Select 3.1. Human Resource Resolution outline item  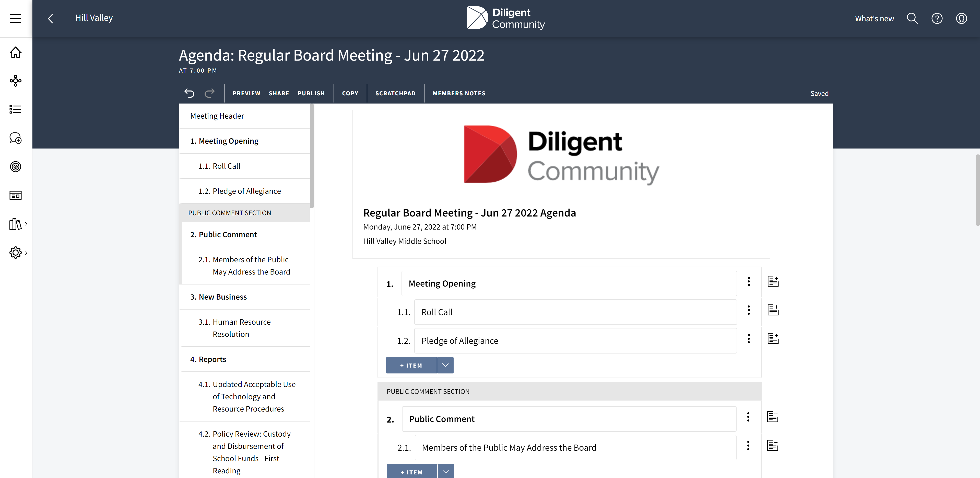pyautogui.click(x=244, y=328)
